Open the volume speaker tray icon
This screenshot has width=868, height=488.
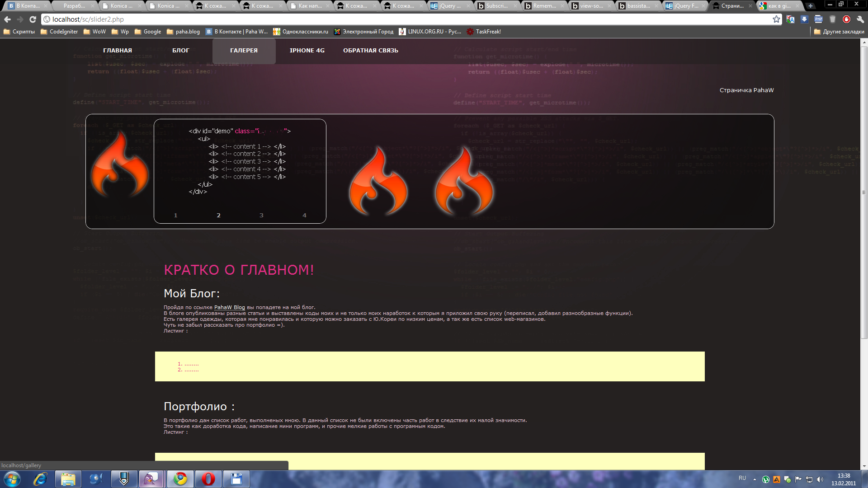[820, 479]
